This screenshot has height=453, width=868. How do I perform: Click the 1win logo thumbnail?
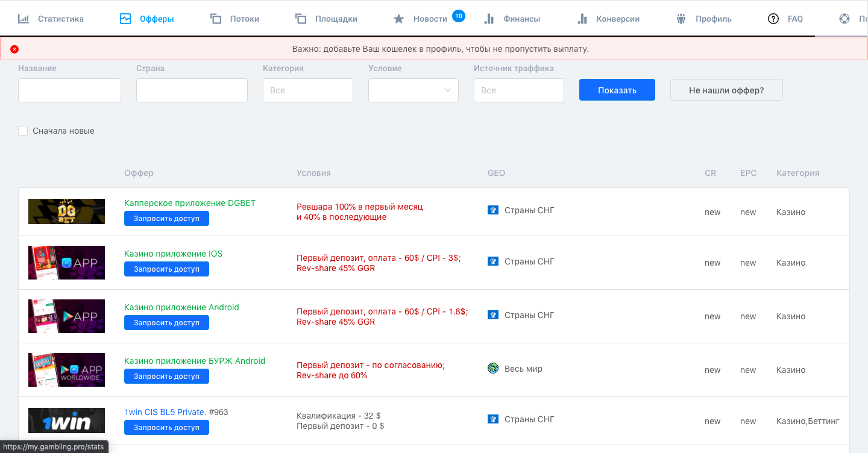[66, 420]
